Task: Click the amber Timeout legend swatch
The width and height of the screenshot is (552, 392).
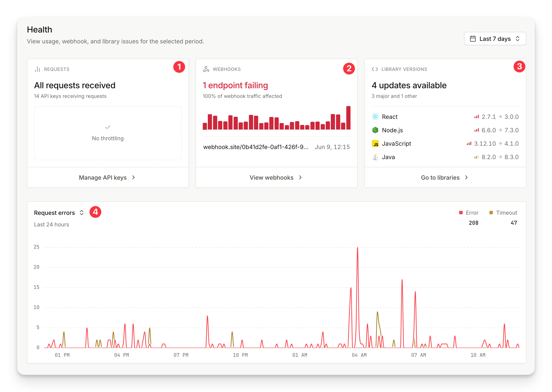Action: click(x=491, y=213)
